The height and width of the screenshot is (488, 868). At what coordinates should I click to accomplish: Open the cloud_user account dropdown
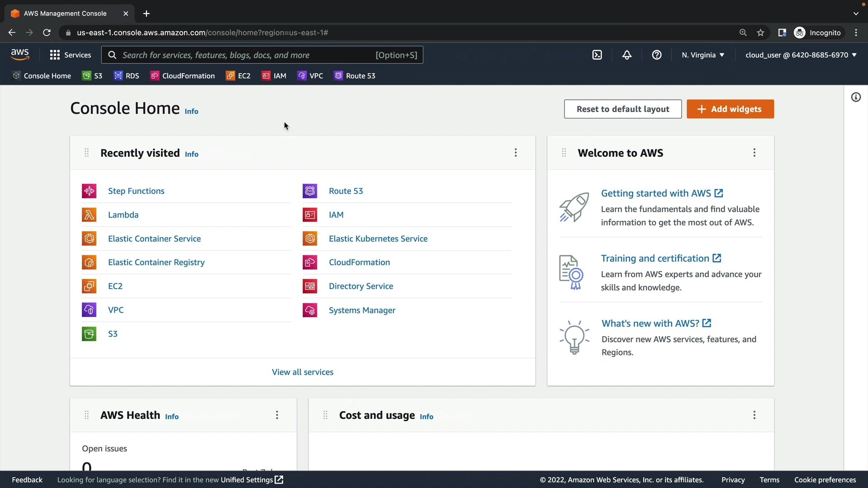(801, 55)
